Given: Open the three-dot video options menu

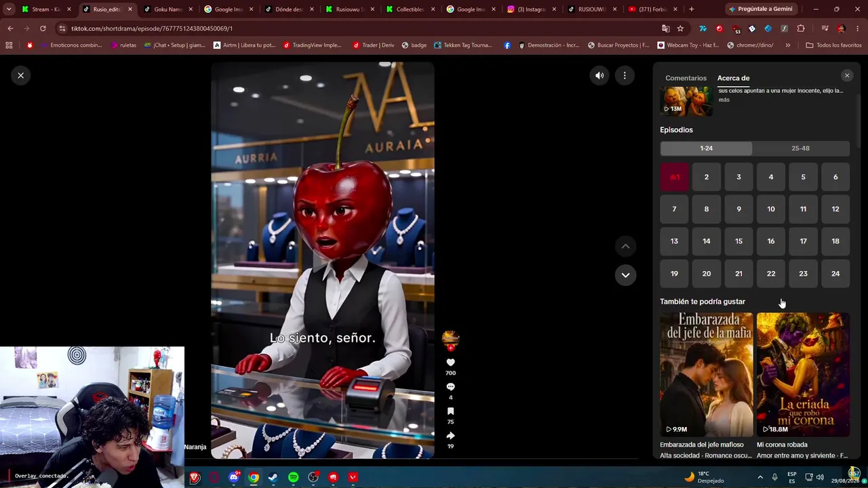Looking at the screenshot, I should tap(625, 76).
